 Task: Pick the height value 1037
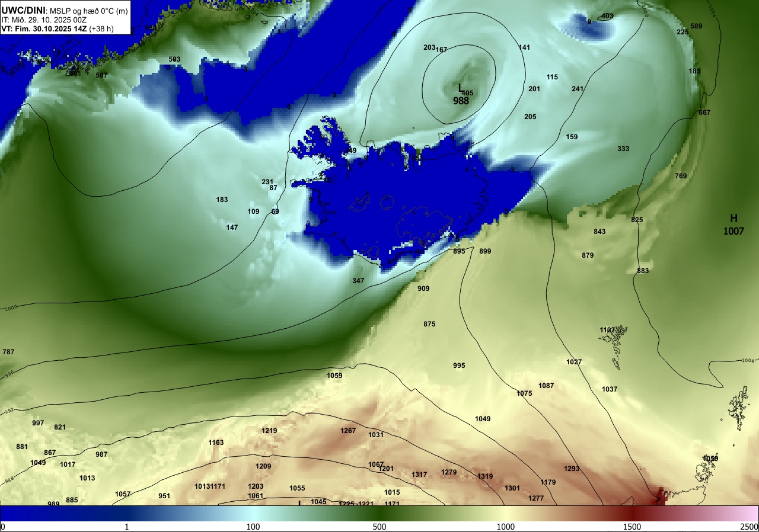coord(610,389)
